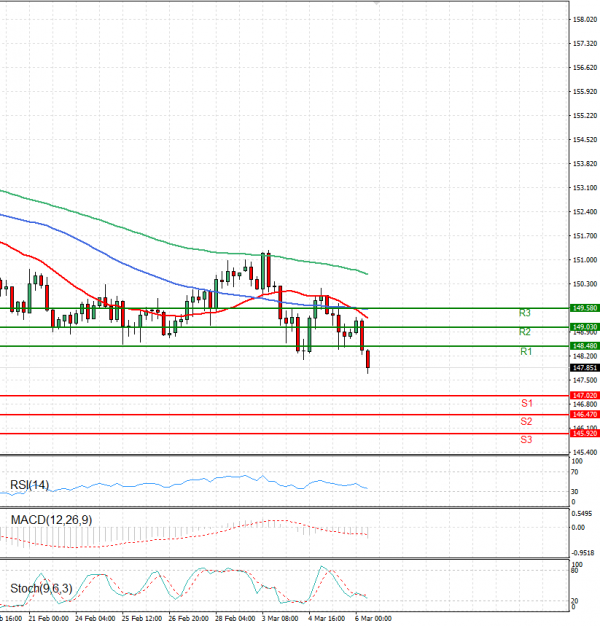600x626 pixels.
Task: Click the MACD(12,26,9) indicator label
Action: [51, 520]
